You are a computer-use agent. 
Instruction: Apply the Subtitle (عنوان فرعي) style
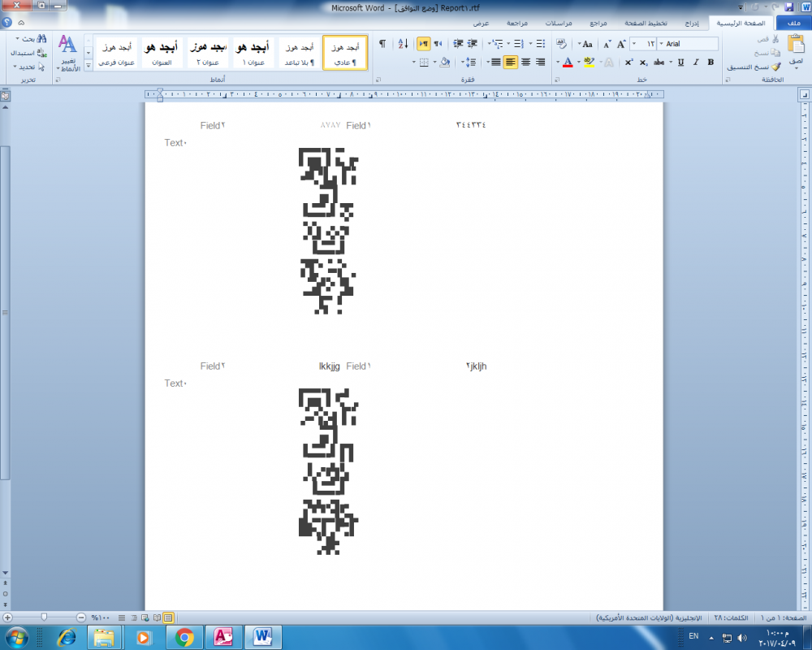pyautogui.click(x=116, y=52)
